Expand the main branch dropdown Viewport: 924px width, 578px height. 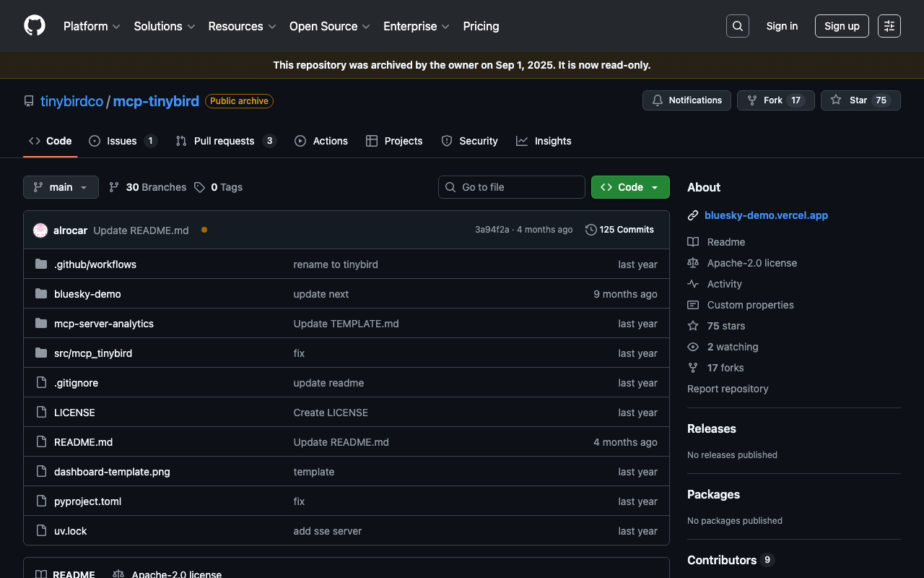61,187
